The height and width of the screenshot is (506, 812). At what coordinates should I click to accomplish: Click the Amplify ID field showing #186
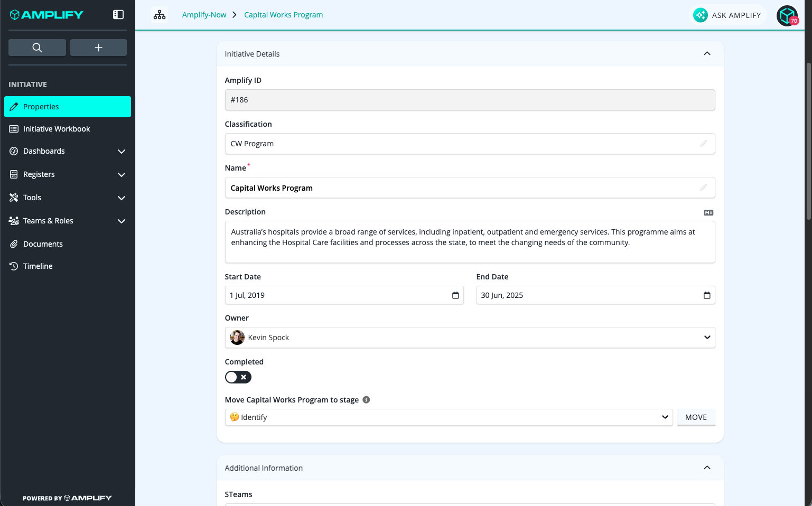coord(470,100)
